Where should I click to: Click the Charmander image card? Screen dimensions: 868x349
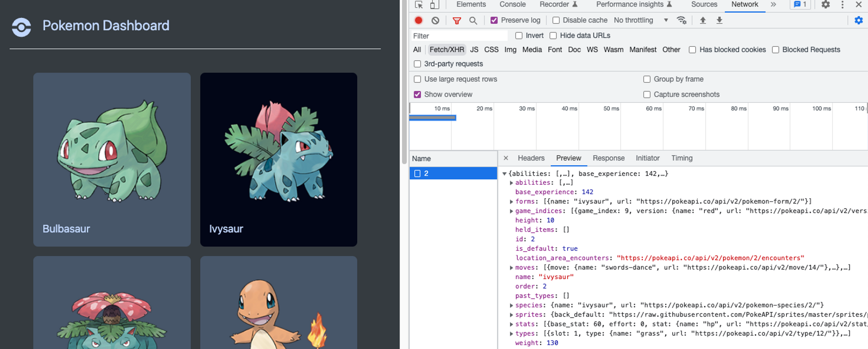point(279,303)
